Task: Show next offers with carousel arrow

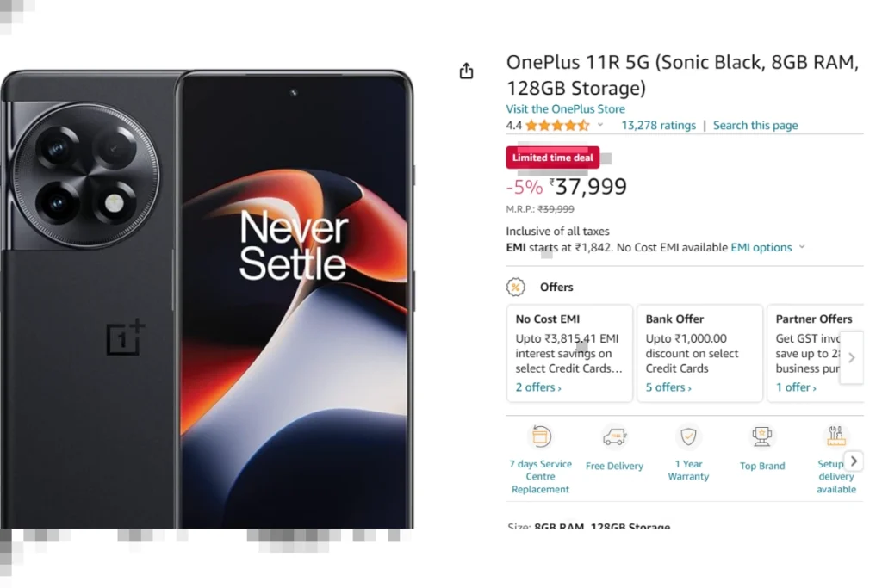Action: coord(852,357)
